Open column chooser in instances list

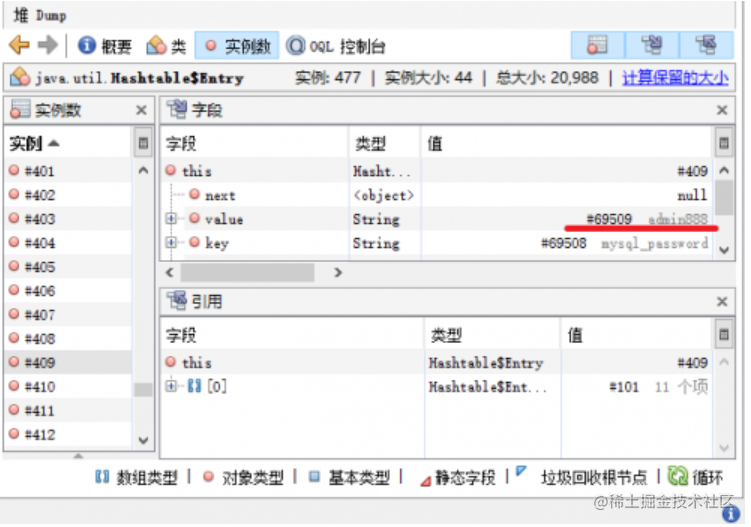coord(143,143)
